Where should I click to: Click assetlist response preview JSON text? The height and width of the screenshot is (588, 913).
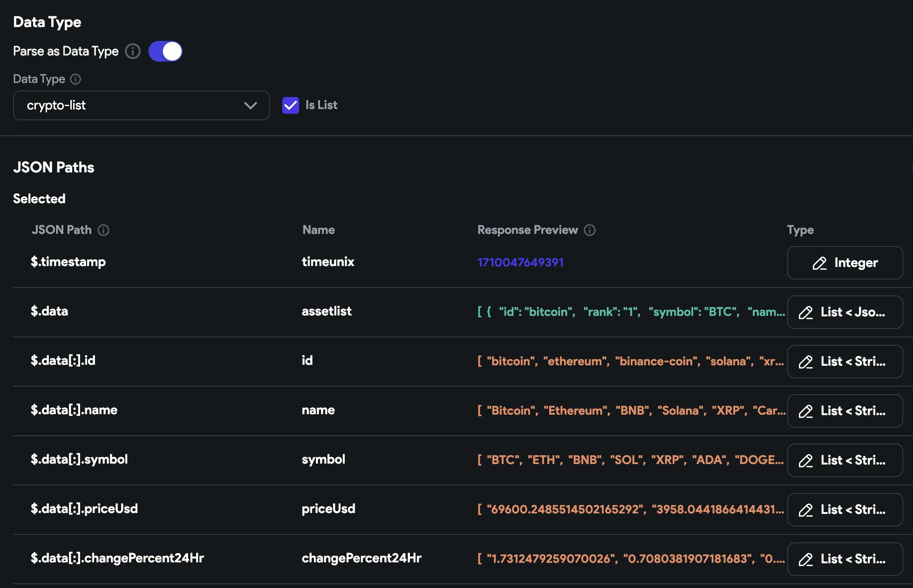coord(631,312)
